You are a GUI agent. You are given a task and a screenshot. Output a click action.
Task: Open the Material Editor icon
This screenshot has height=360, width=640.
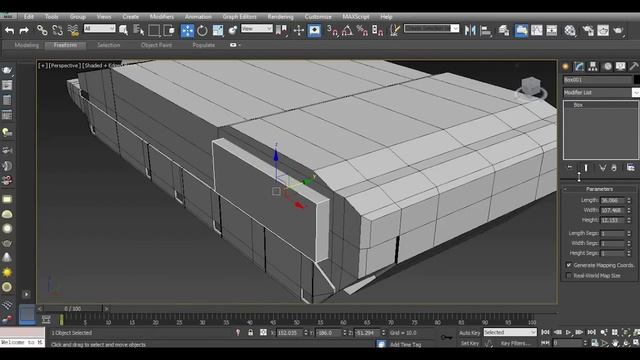[570, 30]
